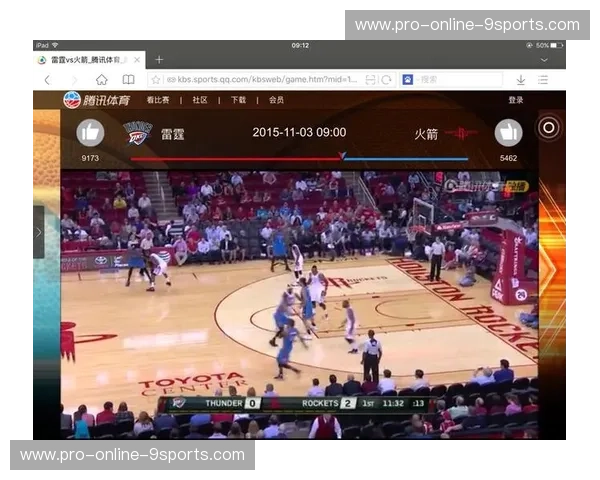Like the Rockets team with thumbs up
The width and height of the screenshot is (600, 480).
click(x=508, y=133)
